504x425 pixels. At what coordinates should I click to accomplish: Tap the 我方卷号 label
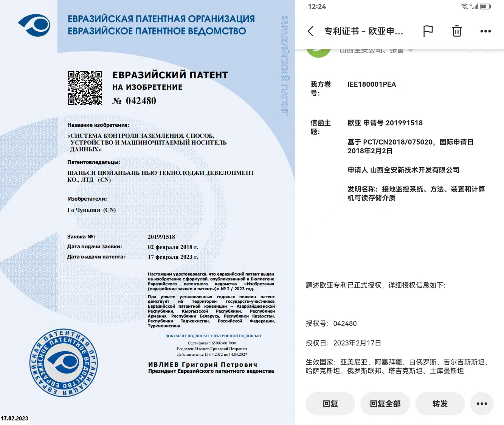[x=321, y=89]
